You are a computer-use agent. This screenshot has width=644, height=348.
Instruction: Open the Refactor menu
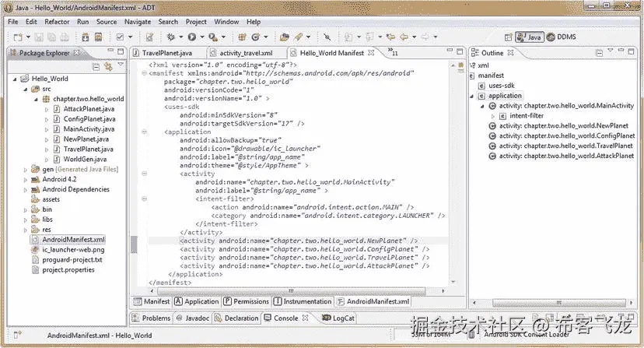click(x=57, y=22)
